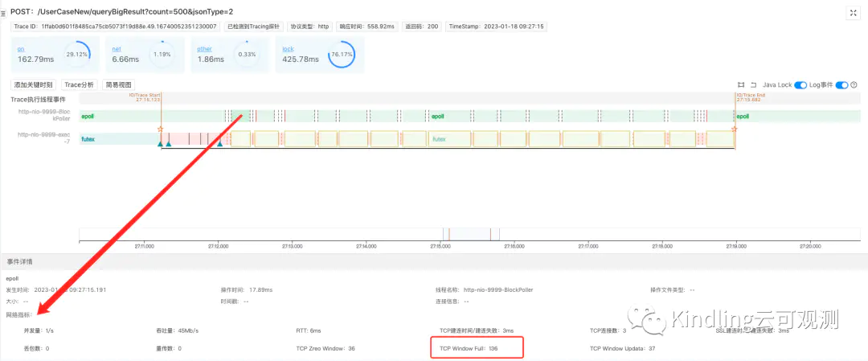Image resolution: width=868 pixels, height=361 pixels.
Task: Click the frame select icon beside Java Lock
Action: coord(741,85)
